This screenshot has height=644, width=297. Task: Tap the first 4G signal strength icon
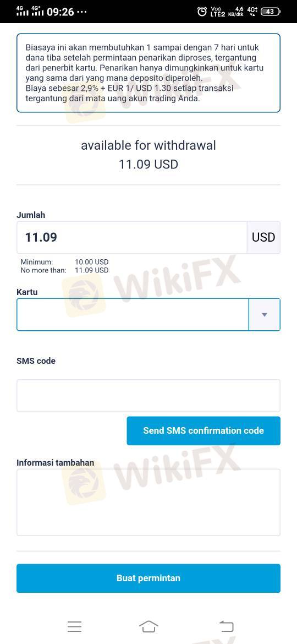pyautogui.click(x=23, y=11)
